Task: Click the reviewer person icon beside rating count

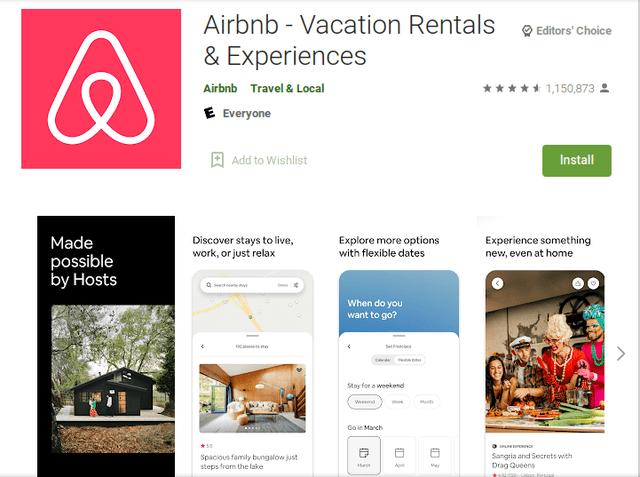Action: (x=604, y=88)
